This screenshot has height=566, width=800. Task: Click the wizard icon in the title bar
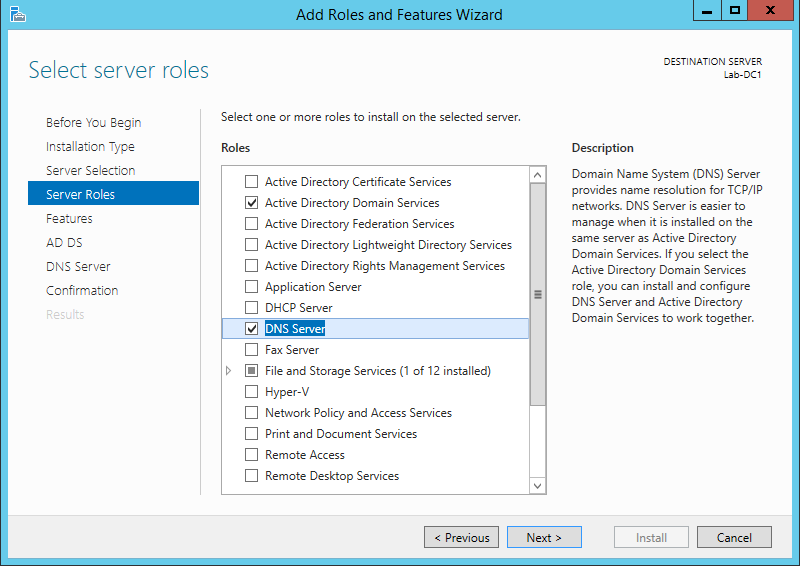(18, 14)
